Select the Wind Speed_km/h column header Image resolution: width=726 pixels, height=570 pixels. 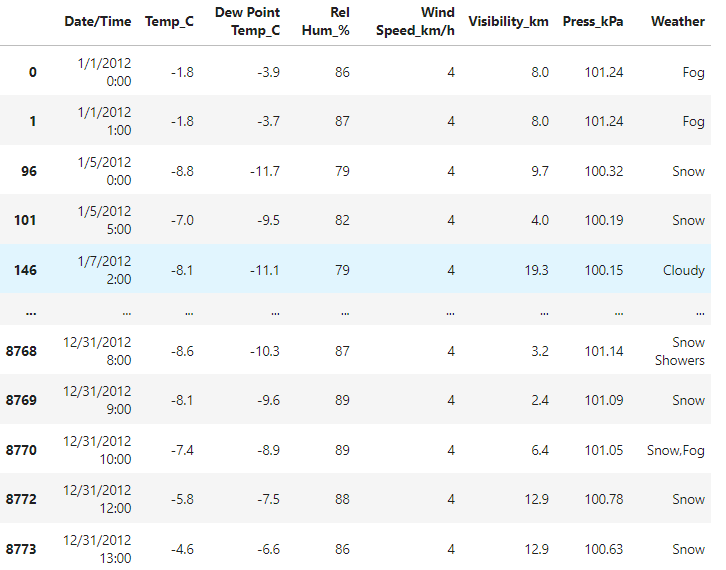pos(415,21)
